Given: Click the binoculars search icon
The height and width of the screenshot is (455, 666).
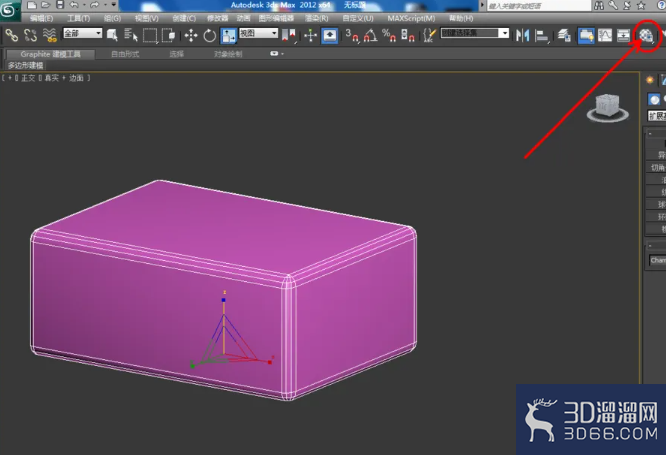Looking at the screenshot, I should (x=598, y=5).
